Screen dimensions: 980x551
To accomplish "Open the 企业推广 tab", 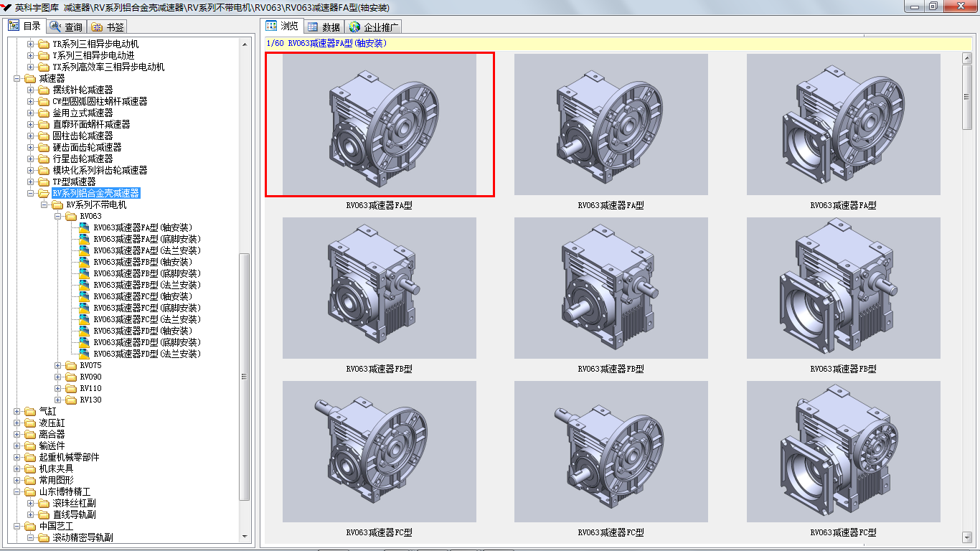I will tap(374, 27).
